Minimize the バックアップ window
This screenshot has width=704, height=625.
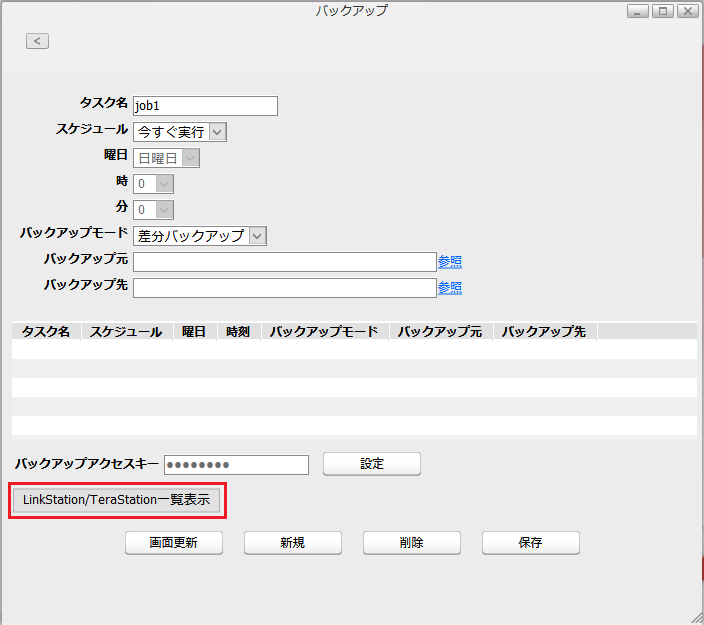pos(638,11)
